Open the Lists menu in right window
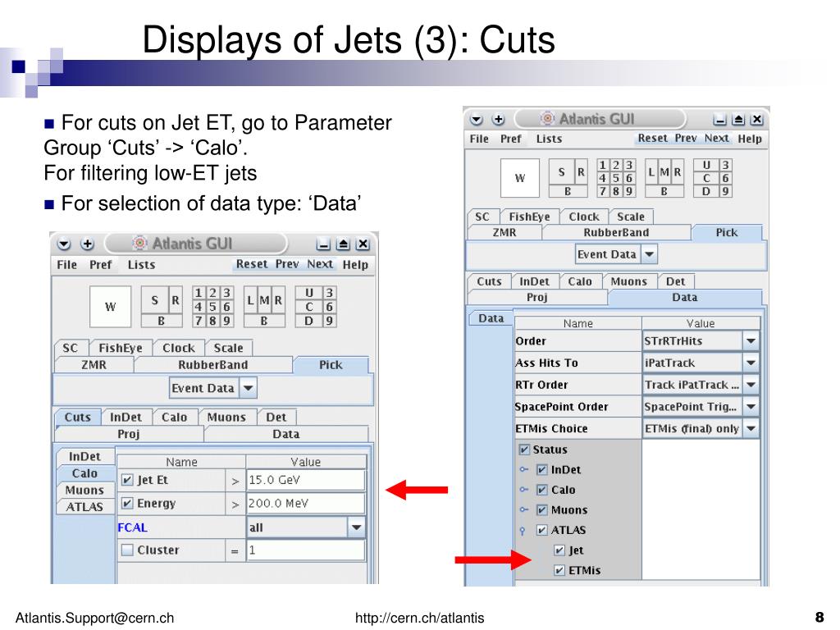Screen dimensions: 840x630 (x=549, y=139)
